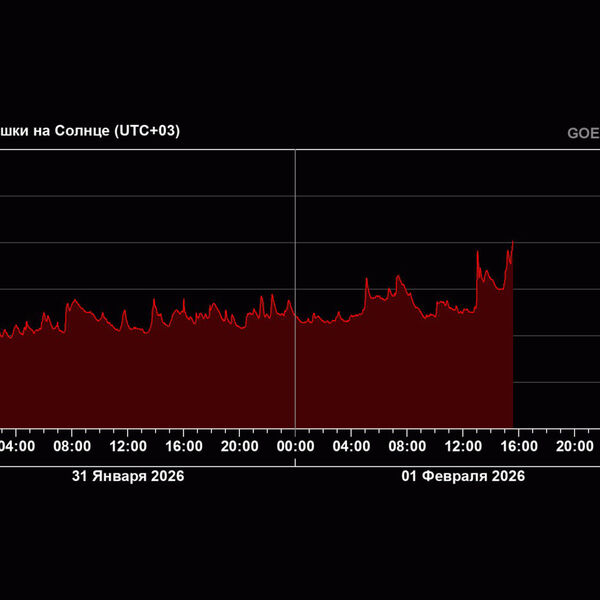Click the chart title with UTC+03 text
600x600 pixels.
90,131
